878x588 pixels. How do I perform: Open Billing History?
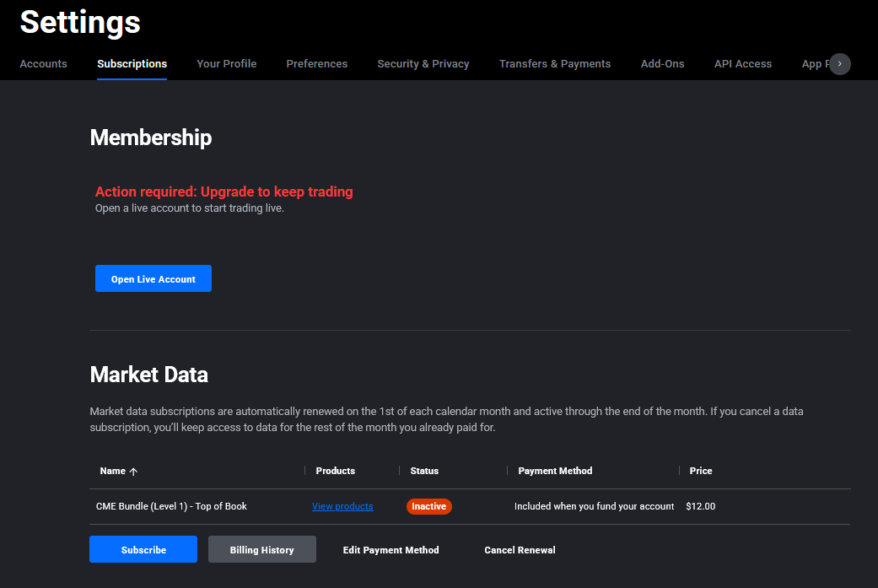tap(262, 549)
